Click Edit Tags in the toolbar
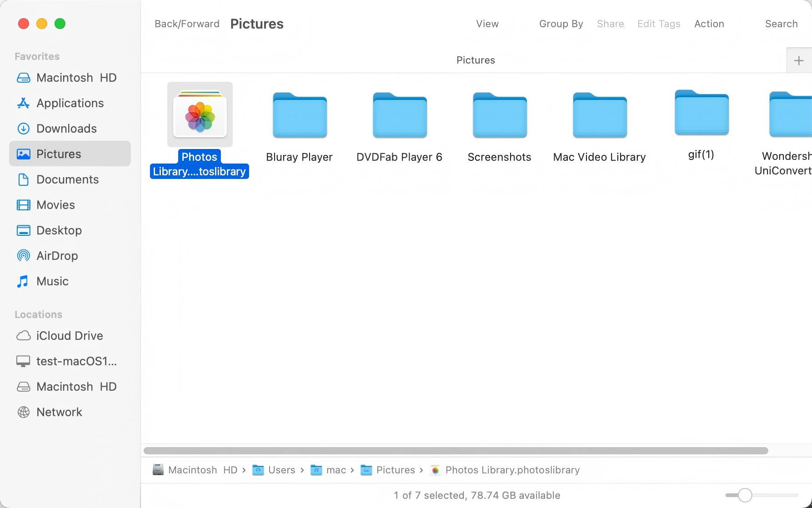The width and height of the screenshot is (812, 508). [659, 24]
